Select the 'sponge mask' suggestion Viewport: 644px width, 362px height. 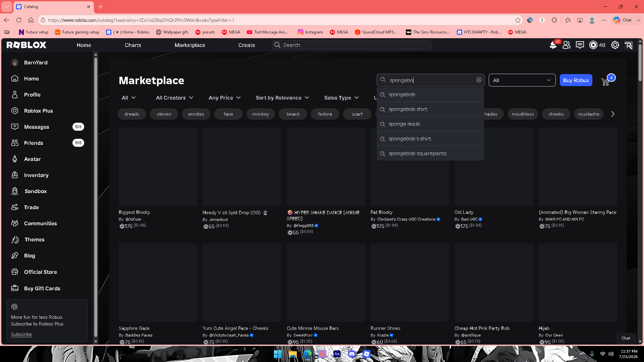(430, 124)
